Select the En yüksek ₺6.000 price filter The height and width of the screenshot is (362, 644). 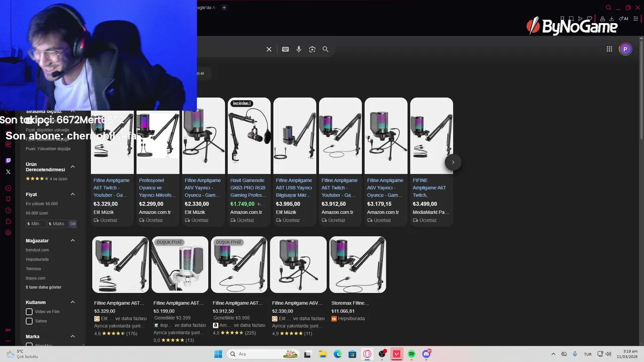(x=42, y=204)
